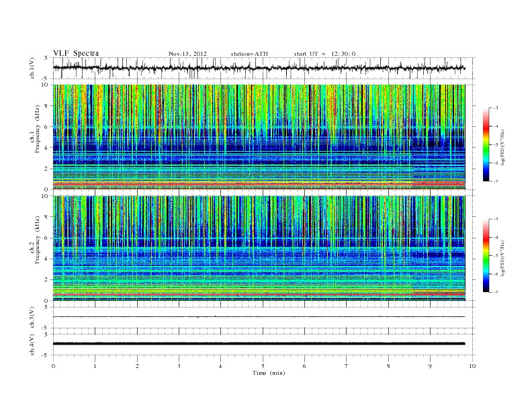Click the lower 'log(PSD)(V²/Hz)' colorbar label
Viewport: 532px width, 411px height.
[502, 258]
